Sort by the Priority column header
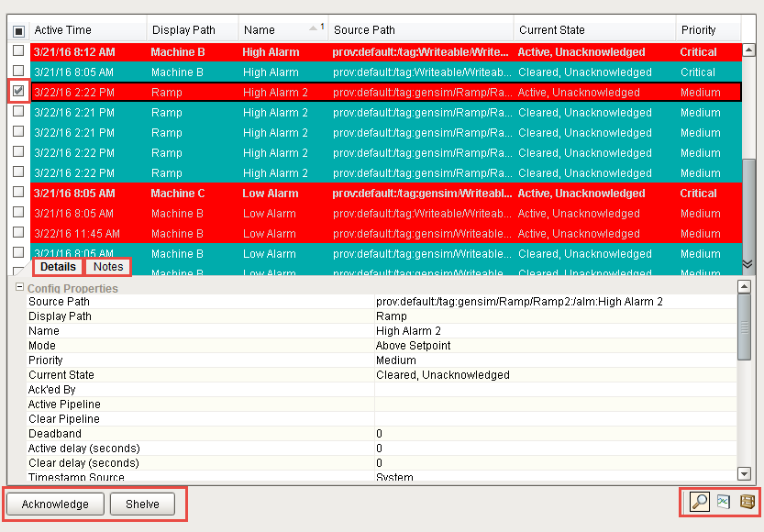This screenshot has width=764, height=532. [x=698, y=30]
